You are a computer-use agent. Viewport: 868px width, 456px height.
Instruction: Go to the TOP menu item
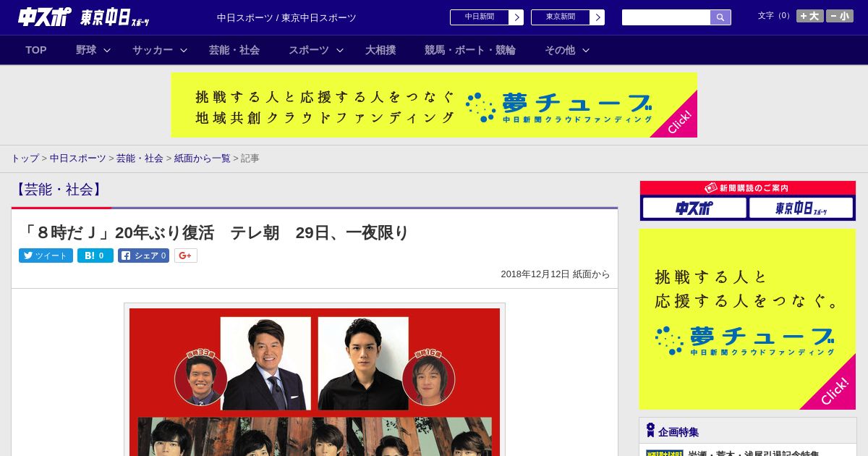click(x=36, y=50)
